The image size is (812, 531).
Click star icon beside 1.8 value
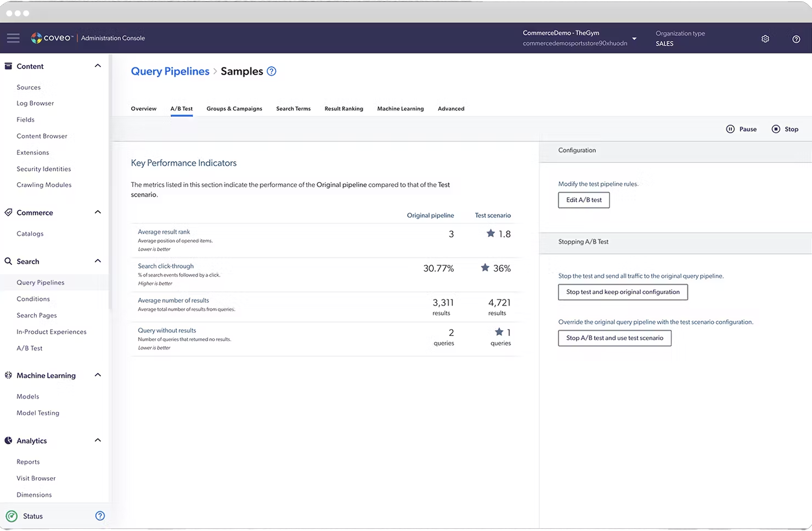[x=490, y=233]
